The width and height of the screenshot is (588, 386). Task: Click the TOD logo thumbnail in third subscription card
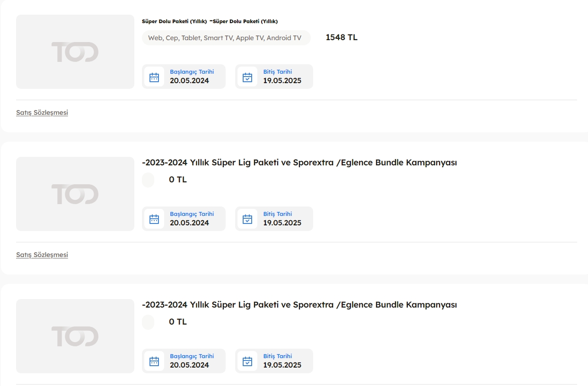pyautogui.click(x=75, y=336)
